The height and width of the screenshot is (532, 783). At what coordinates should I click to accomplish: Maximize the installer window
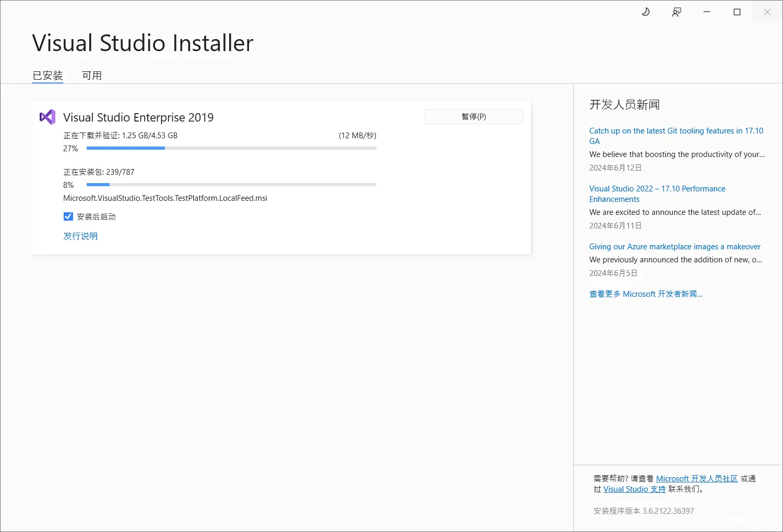tap(737, 12)
